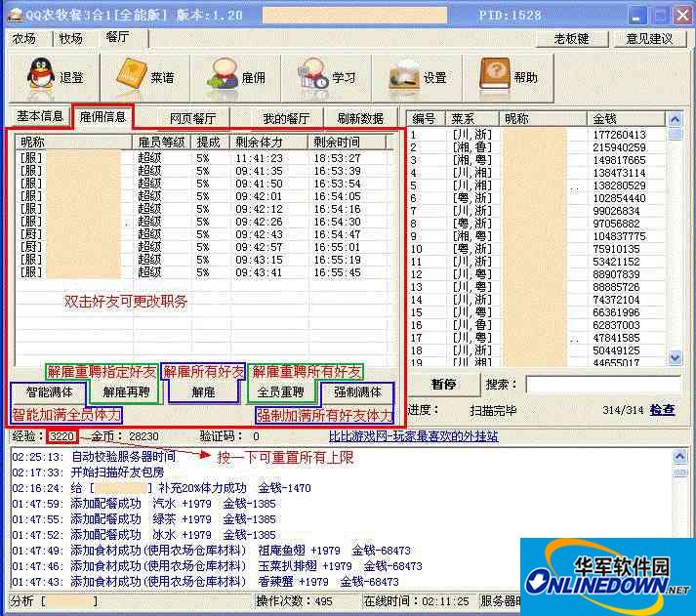The height and width of the screenshot is (616, 696).
Task: Sort by 金钱 column header
Action: pyautogui.click(x=627, y=118)
